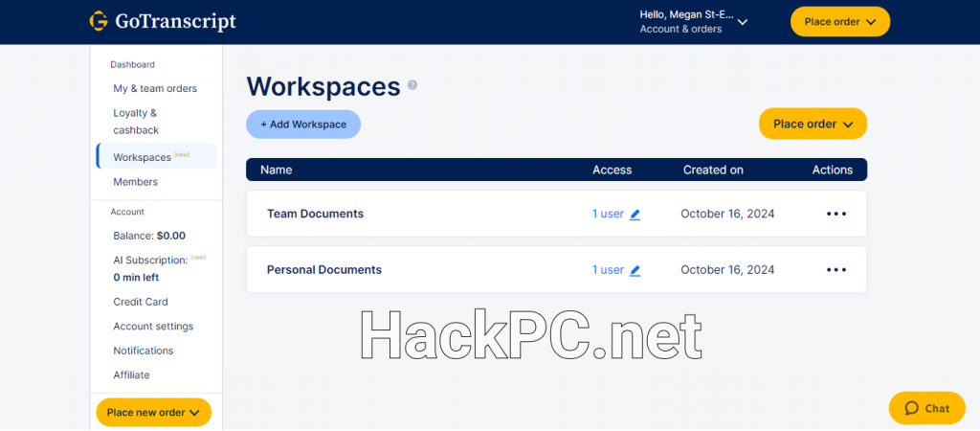This screenshot has height=431, width=980.
Task: Select Workspaces in the sidebar
Action: pos(156,156)
